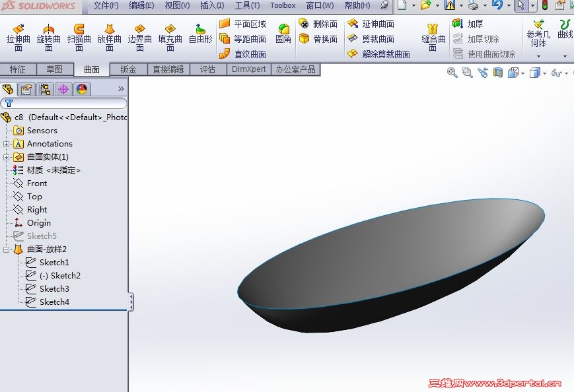Open the Undo dropdown arrow
Image resolution: width=574 pixels, height=392 pixels.
pyautogui.click(x=509, y=5)
